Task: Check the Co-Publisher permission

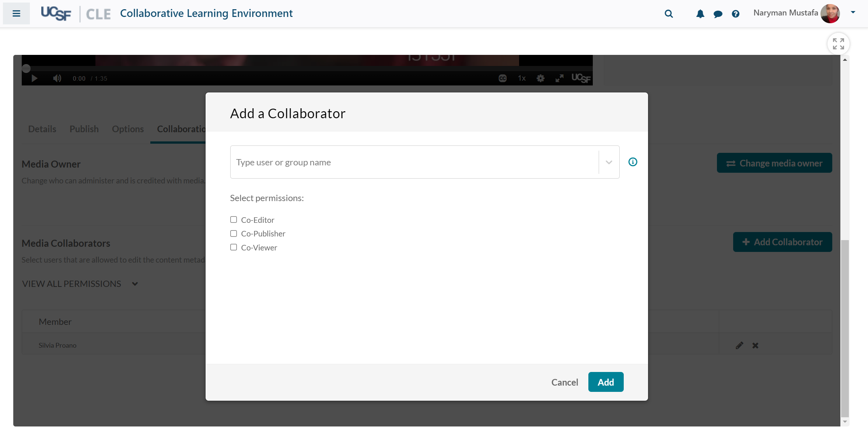Action: pos(234,233)
